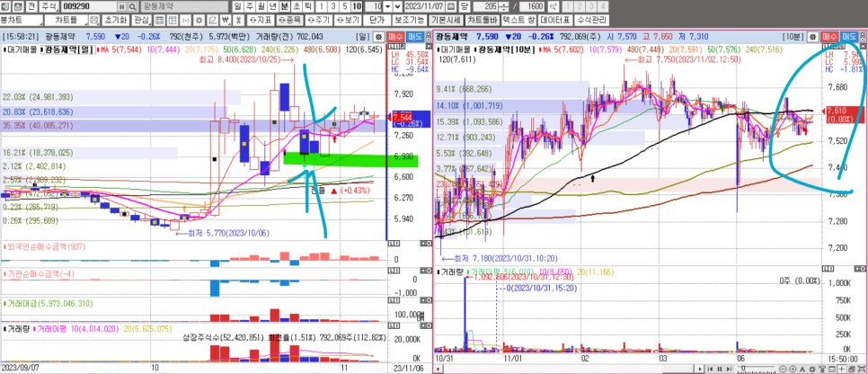Select the 년 (yearly) period button
The height and width of the screenshot is (374, 868).
(272, 6)
